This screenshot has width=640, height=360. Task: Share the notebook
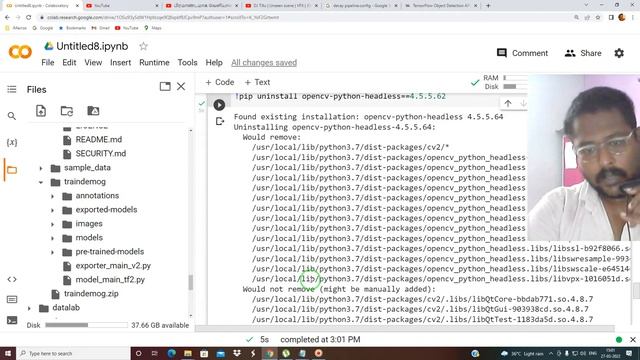point(583,53)
